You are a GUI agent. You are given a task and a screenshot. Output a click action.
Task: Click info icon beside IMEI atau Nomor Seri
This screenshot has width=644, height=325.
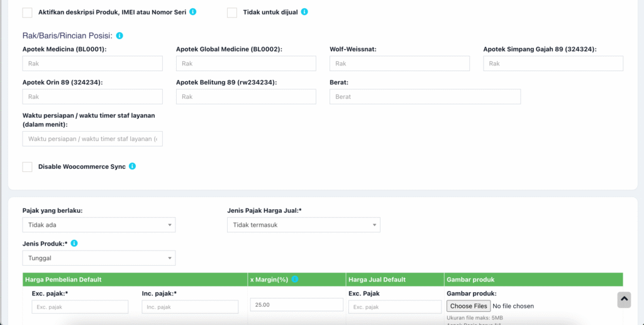193,12
